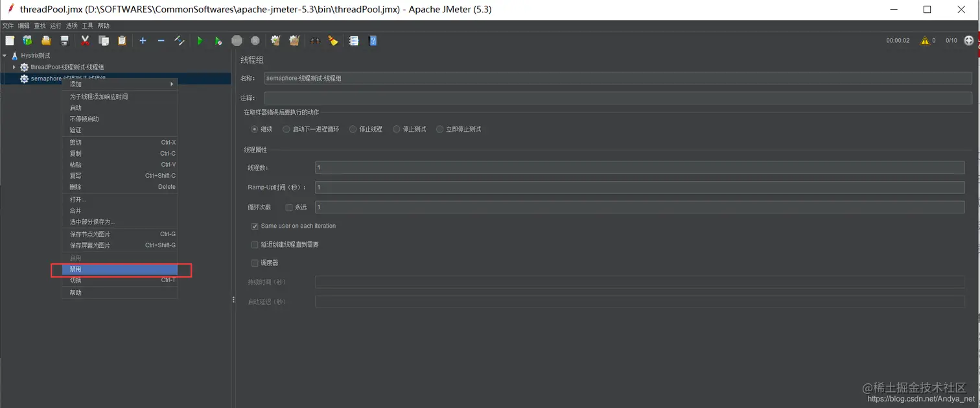This screenshot has width=980, height=408.
Task: Click the Stop test icon
Action: coord(237,40)
